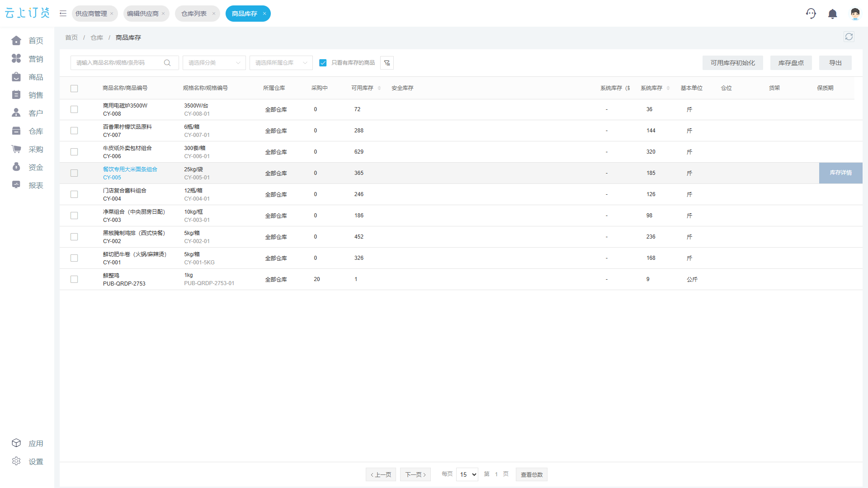Open the 餐饮专用大米面条组合 product link
Screen dimensions: 868x488
130,169
